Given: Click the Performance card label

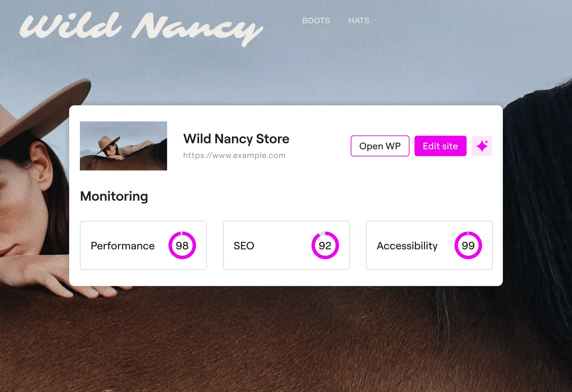Looking at the screenshot, I should pos(123,246).
